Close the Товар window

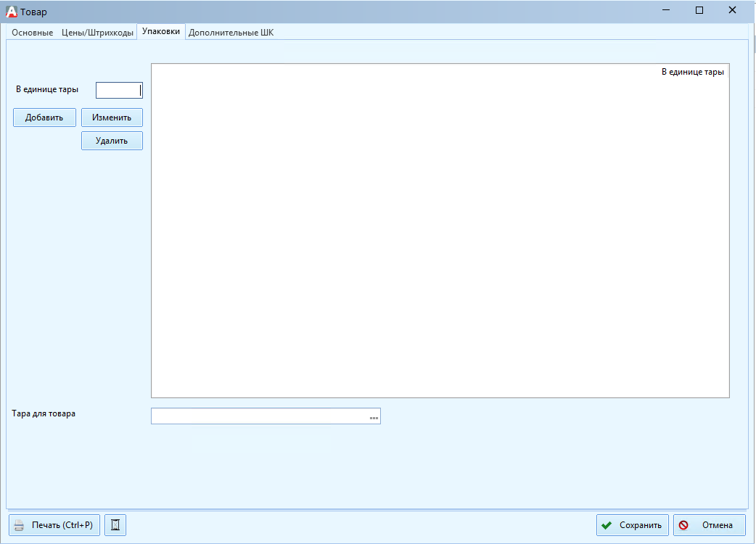733,11
